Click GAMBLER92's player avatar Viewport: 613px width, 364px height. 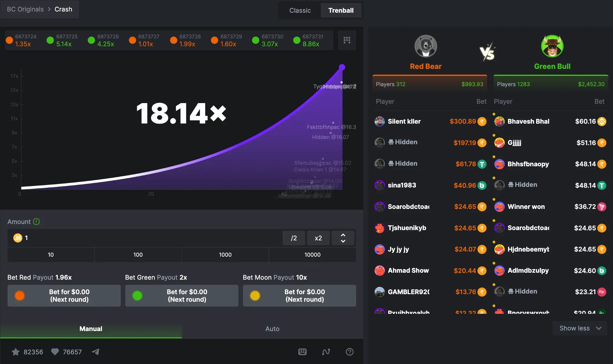click(379, 292)
